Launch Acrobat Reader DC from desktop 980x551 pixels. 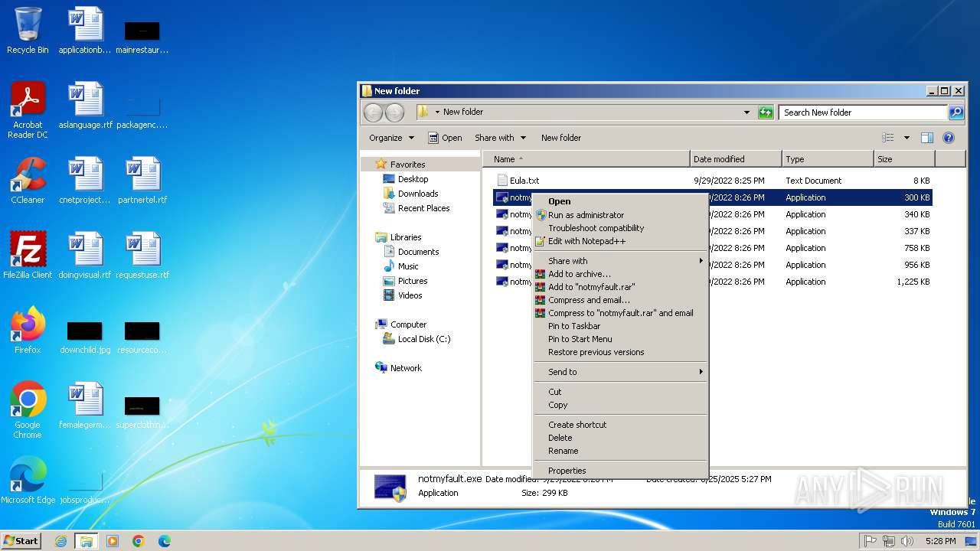point(28,110)
